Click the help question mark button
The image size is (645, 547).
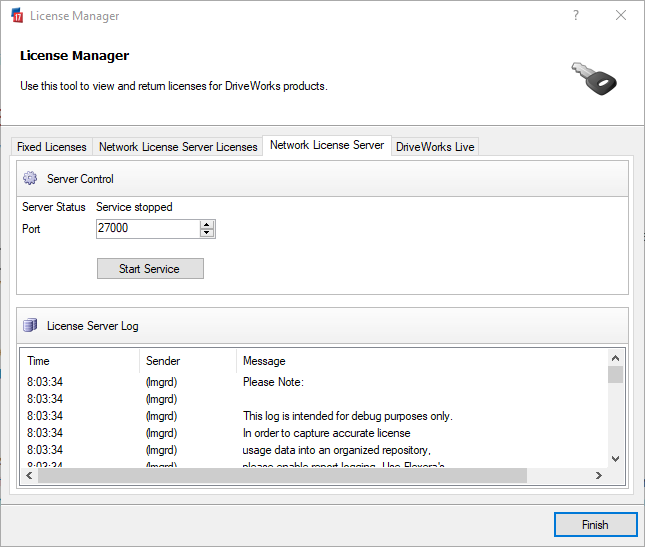[576, 16]
